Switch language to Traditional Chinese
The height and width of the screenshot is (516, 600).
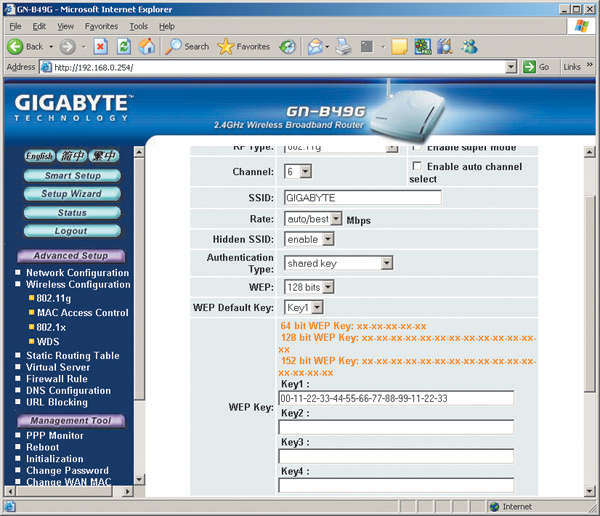point(104,156)
